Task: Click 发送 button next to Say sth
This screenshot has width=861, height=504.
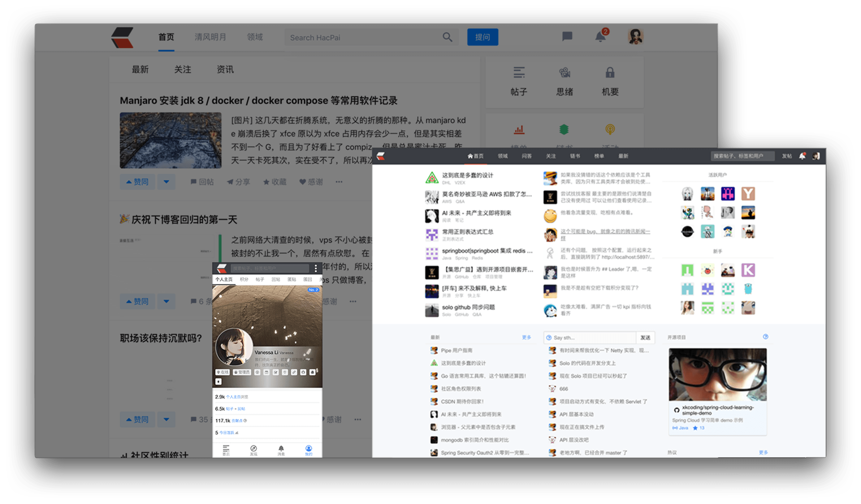Action: tap(645, 337)
